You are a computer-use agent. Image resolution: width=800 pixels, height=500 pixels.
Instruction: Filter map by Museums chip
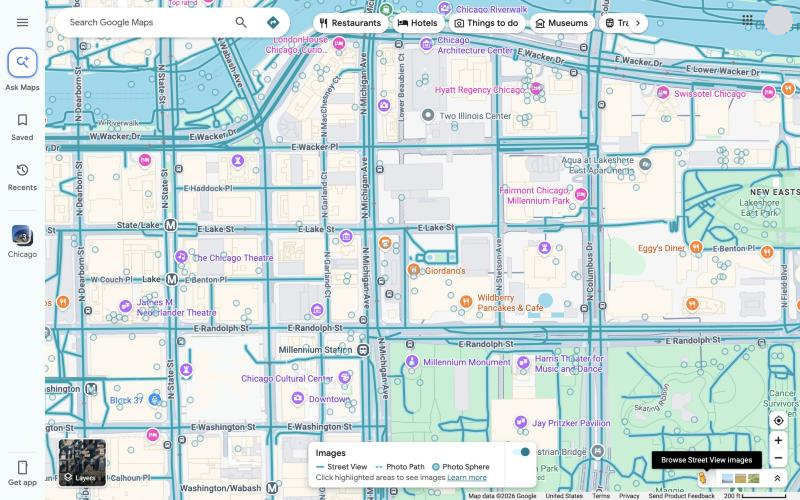562,23
